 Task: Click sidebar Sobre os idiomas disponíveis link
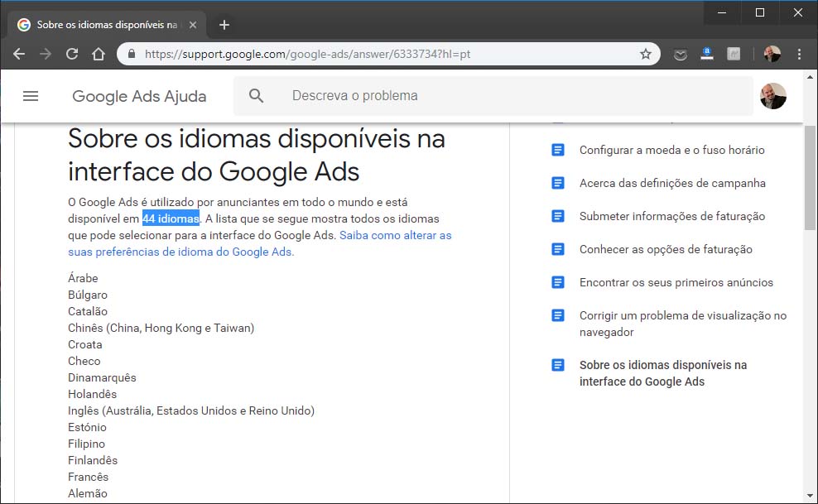[663, 373]
